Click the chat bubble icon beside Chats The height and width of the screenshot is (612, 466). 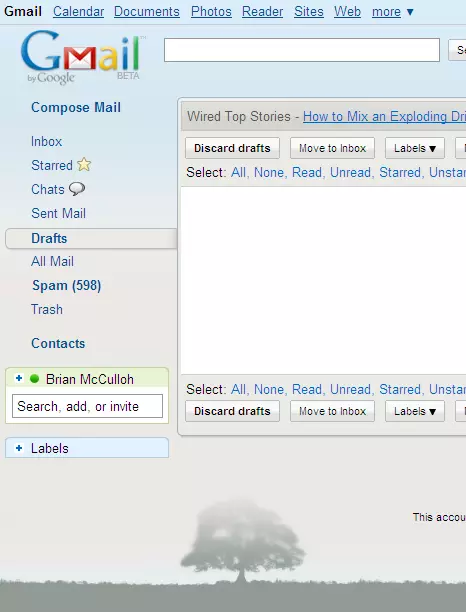pos(77,189)
